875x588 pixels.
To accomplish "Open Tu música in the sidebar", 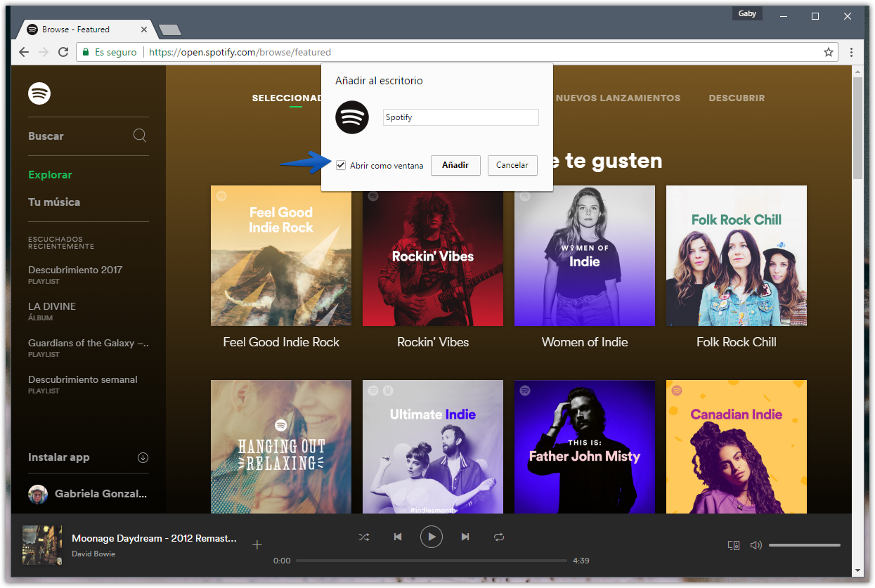I will (54, 202).
